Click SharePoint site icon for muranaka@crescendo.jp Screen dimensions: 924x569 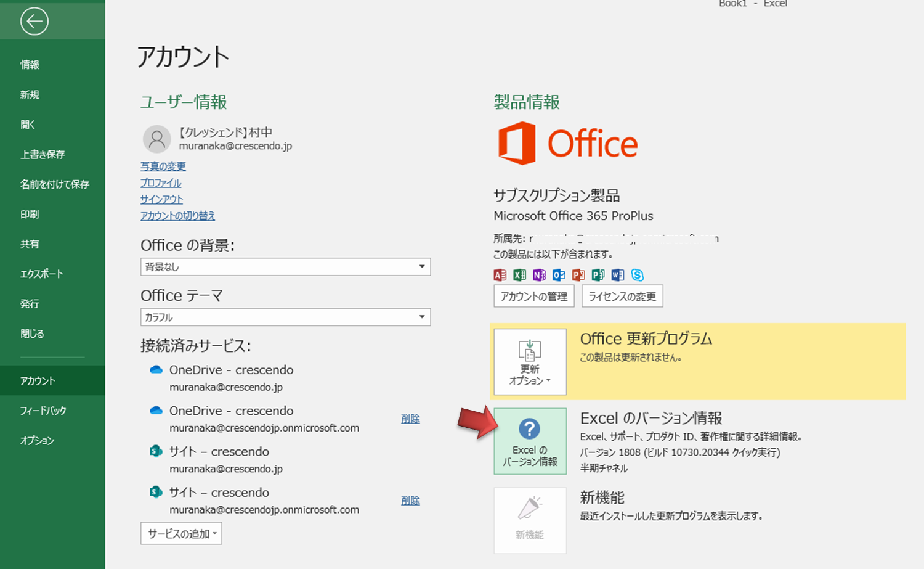tap(156, 451)
